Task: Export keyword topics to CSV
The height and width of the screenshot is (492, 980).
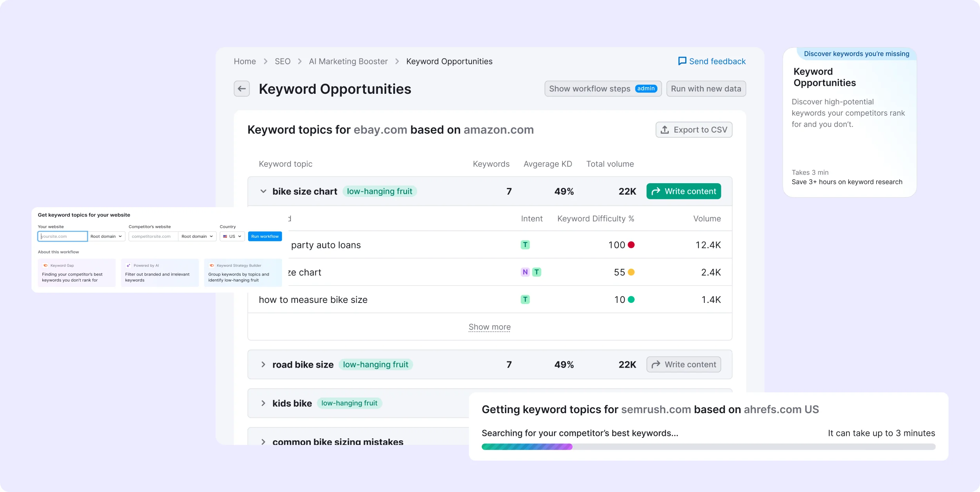Action: [694, 130]
